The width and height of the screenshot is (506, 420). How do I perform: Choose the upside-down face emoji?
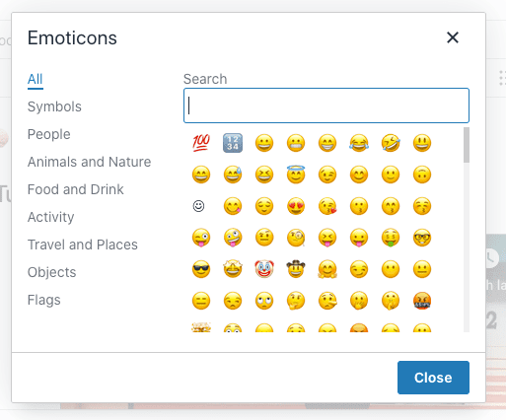click(422, 175)
